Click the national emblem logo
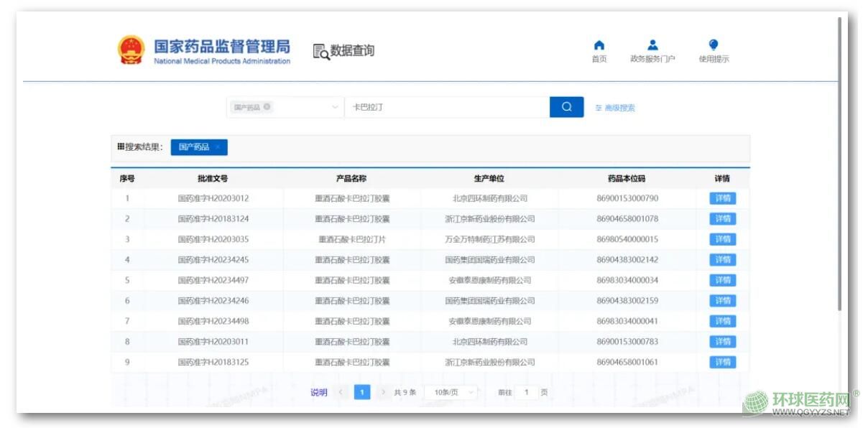The width and height of the screenshot is (868, 428). tap(131, 50)
